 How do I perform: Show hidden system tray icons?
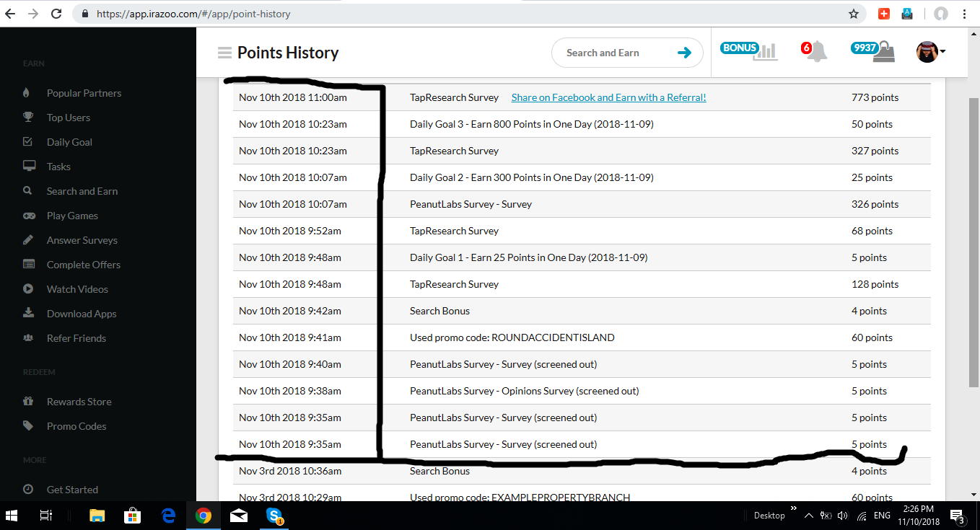point(808,516)
